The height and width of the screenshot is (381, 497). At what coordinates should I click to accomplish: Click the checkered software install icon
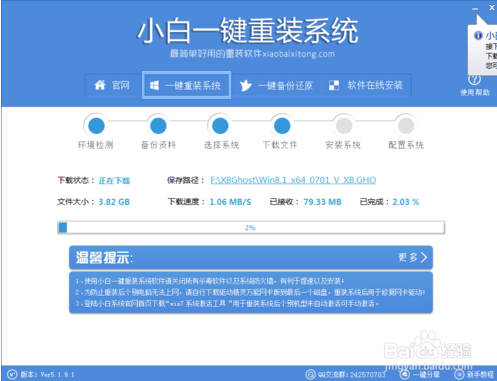coord(334,85)
